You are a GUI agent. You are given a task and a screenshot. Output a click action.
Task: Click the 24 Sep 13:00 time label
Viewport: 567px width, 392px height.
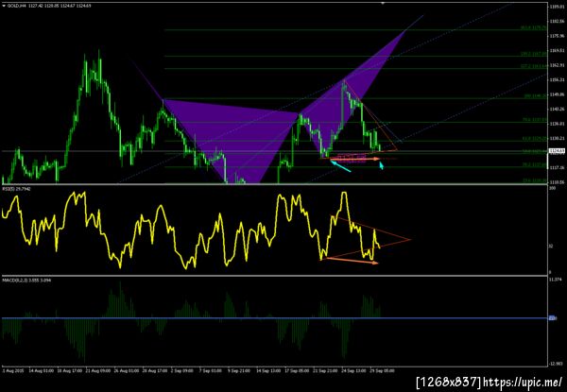click(x=352, y=370)
